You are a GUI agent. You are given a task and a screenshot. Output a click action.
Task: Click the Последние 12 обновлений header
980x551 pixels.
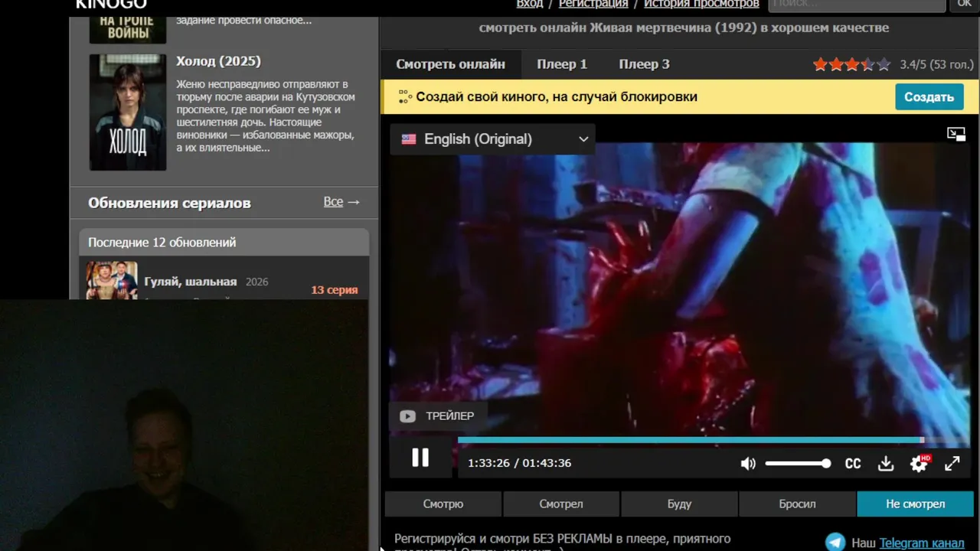pos(224,242)
